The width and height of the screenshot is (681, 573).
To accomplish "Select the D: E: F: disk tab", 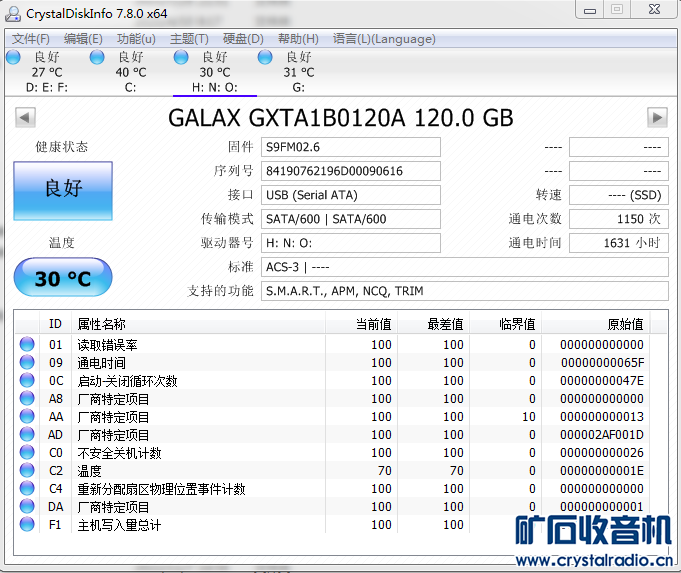I will click(x=46, y=72).
